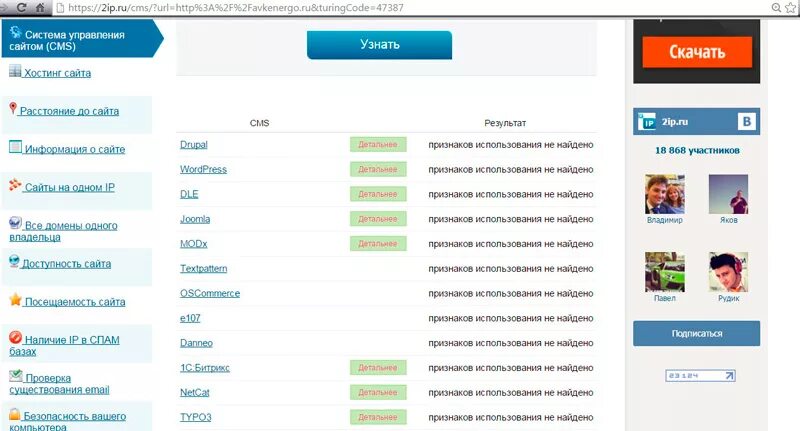Image resolution: width=800 pixels, height=431 pixels.
Task: Click Детальнее button in Drupal row
Action: (x=378, y=144)
